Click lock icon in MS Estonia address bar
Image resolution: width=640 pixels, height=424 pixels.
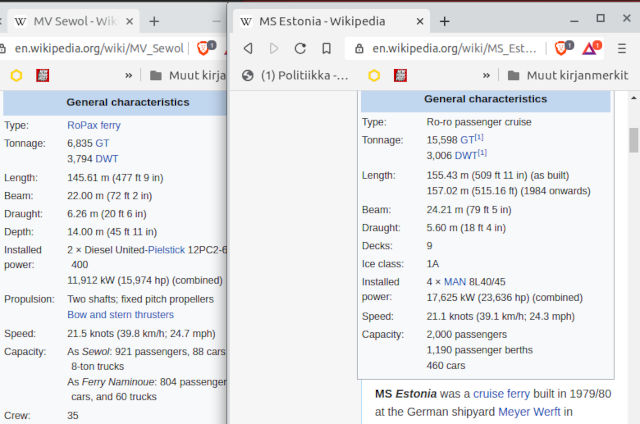click(359, 49)
